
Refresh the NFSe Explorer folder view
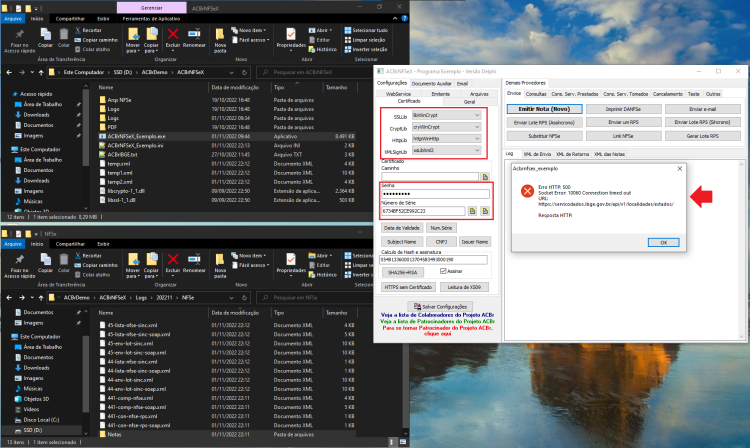pyautogui.click(x=244, y=297)
